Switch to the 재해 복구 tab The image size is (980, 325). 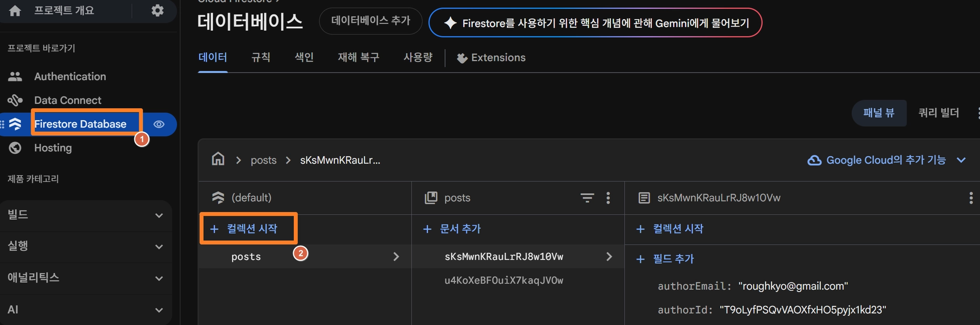pos(358,57)
